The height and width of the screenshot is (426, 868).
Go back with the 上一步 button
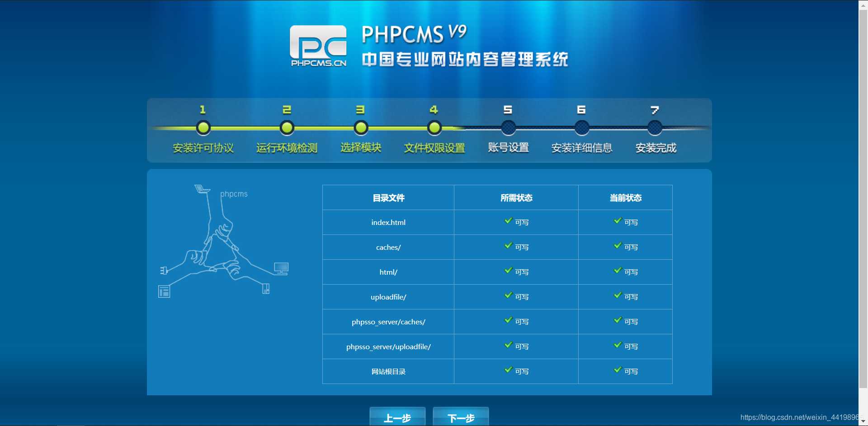click(397, 417)
